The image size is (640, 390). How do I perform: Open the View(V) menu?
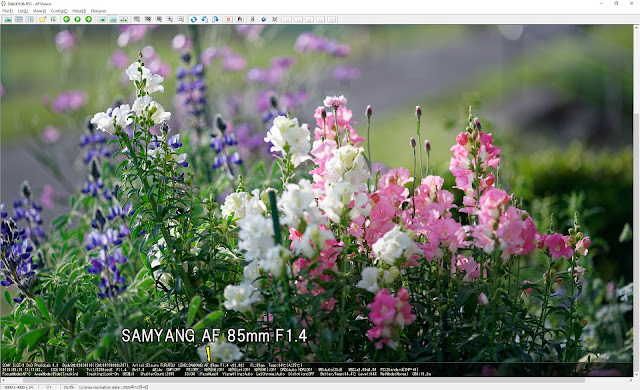pyautogui.click(x=39, y=11)
